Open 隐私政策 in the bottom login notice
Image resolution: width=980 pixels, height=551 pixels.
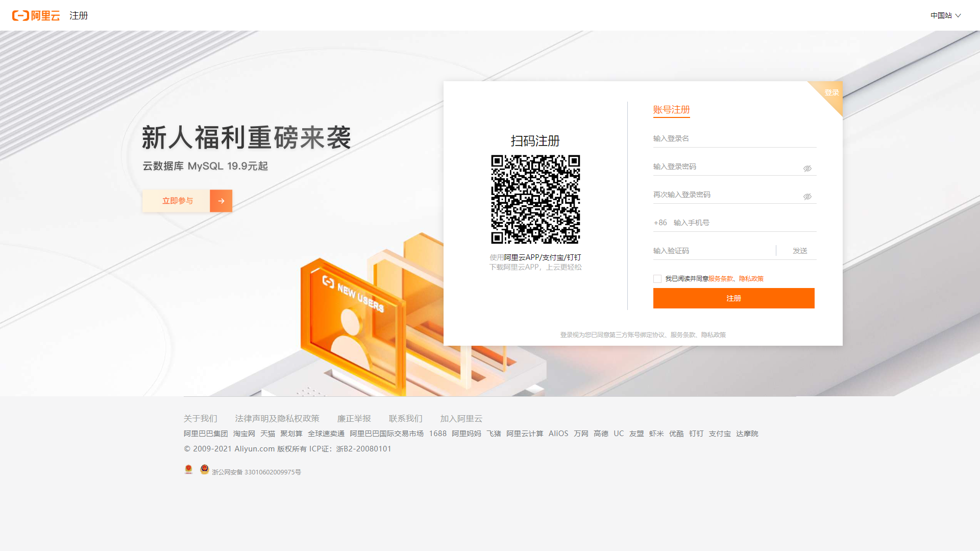(x=714, y=335)
